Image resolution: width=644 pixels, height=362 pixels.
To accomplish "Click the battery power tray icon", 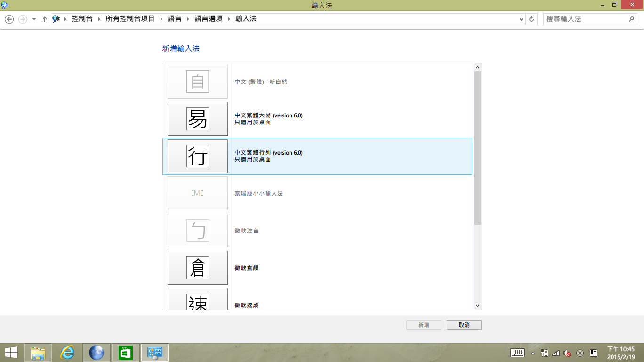I will pyautogui.click(x=545, y=353).
